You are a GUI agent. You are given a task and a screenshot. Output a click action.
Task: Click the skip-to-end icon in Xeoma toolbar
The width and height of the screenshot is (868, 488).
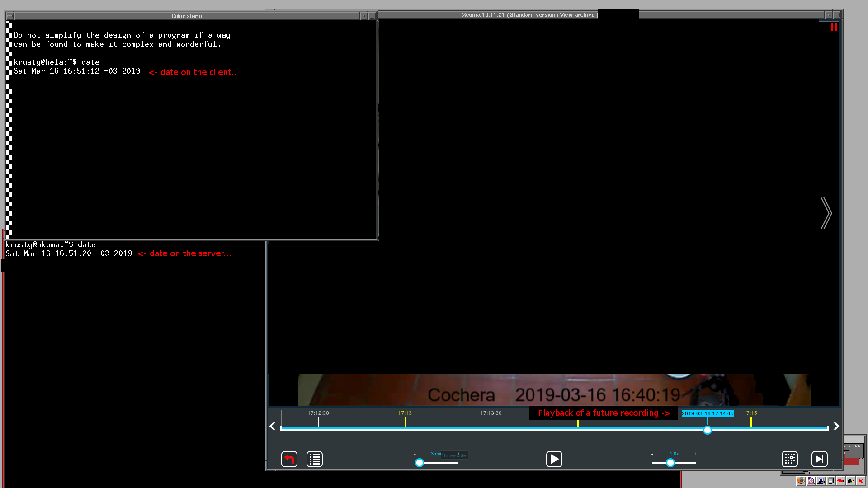(820, 459)
